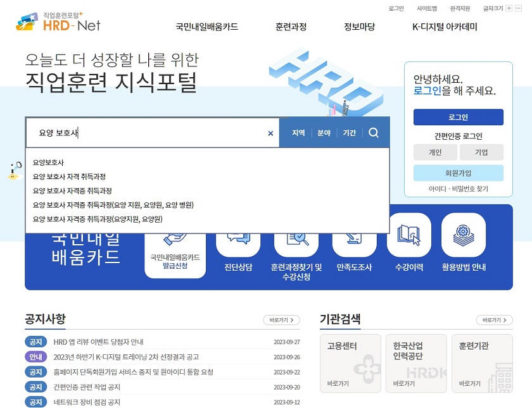Image resolution: width=532 pixels, height=408 pixels.
Task: Select suggestion 요양보호사
Action: click(x=48, y=163)
